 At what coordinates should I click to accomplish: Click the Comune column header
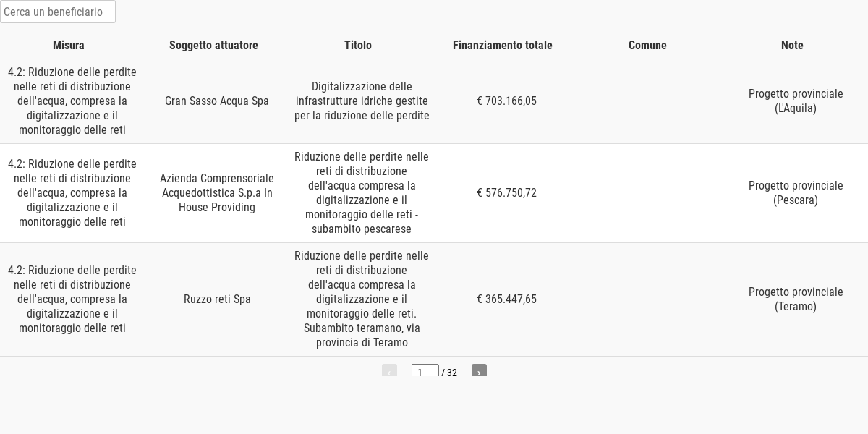pos(647,45)
